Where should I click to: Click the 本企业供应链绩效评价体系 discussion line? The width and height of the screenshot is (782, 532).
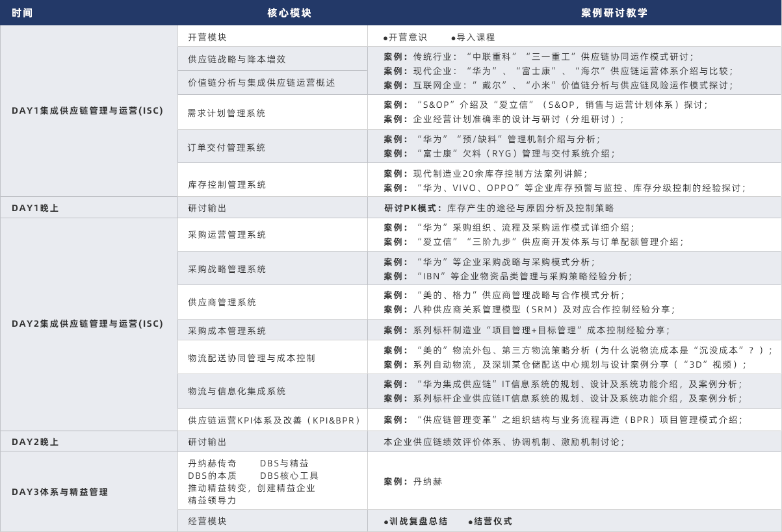click(504, 442)
